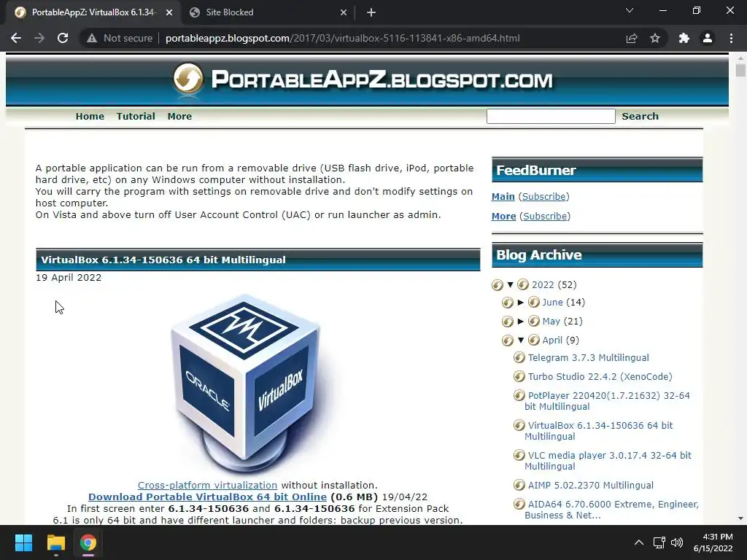
Task: Click the PortableAppZ logo icon in header
Action: click(x=188, y=77)
